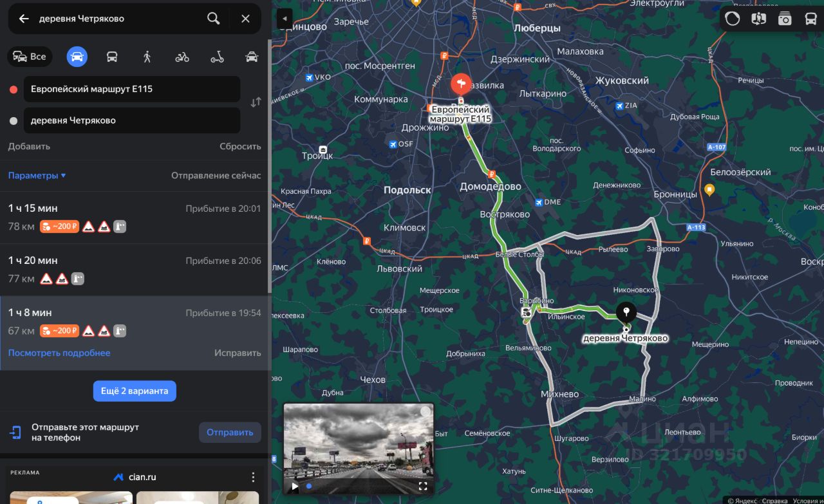The height and width of the screenshot is (504, 824).
Task: Click the panorama playback progress dot
Action: (x=309, y=486)
